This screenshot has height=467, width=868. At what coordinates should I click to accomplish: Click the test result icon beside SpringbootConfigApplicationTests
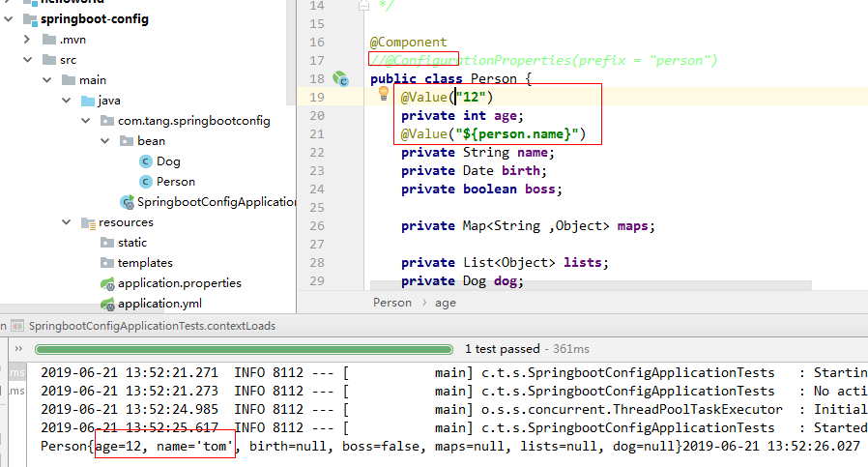[x=17, y=326]
